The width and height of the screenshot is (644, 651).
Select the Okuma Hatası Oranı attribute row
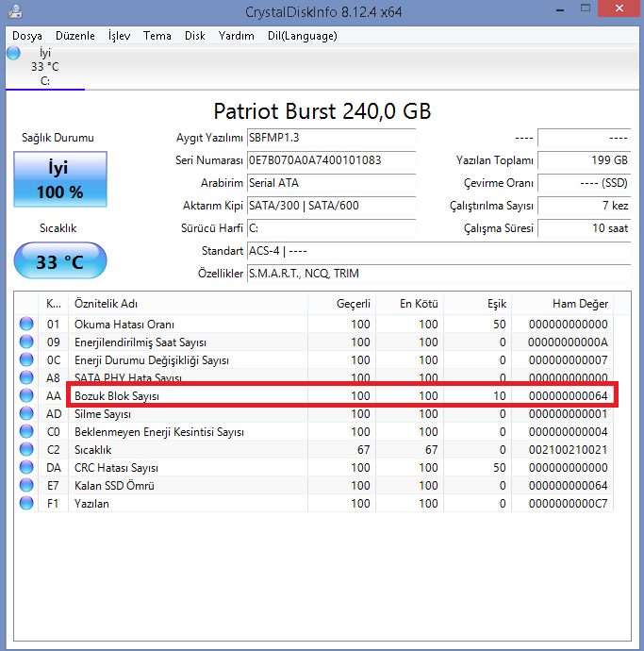[x=314, y=324]
